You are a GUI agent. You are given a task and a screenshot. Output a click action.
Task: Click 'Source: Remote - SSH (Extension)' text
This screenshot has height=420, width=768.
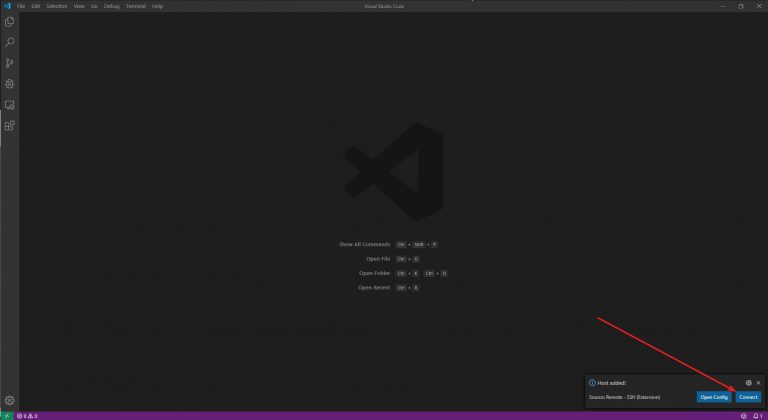click(x=624, y=397)
